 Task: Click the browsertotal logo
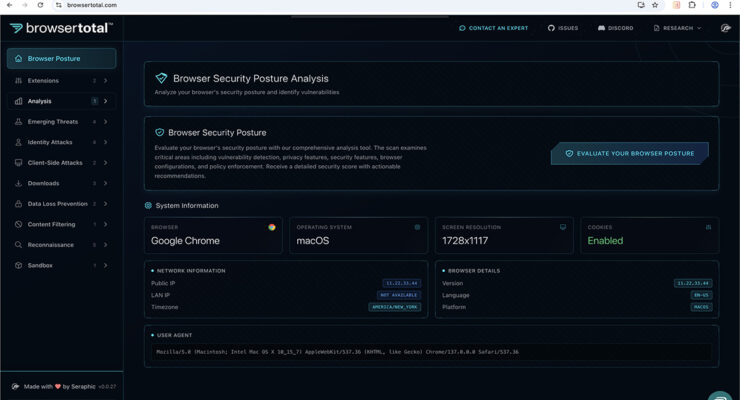(61, 28)
